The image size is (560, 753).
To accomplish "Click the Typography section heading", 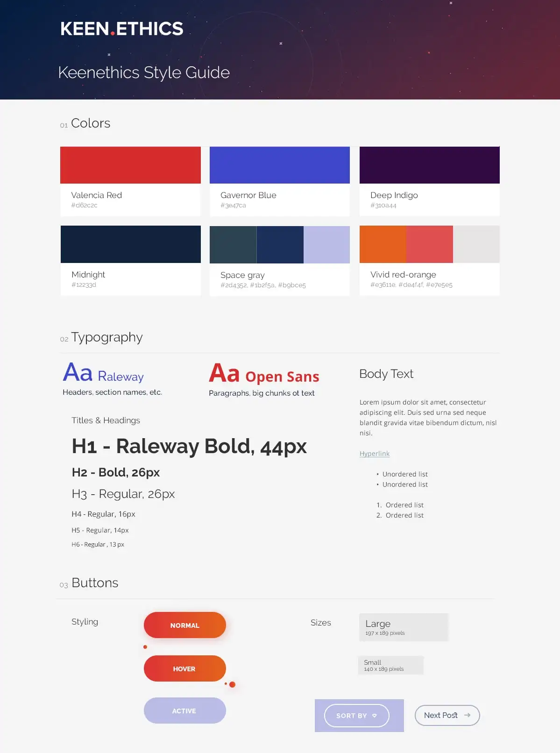I will [106, 337].
